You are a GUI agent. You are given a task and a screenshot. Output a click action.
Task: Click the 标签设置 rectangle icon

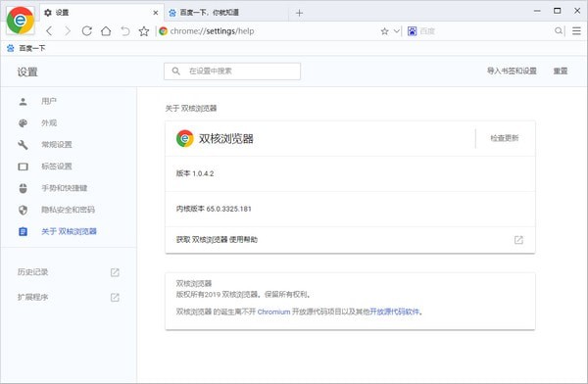pos(23,167)
